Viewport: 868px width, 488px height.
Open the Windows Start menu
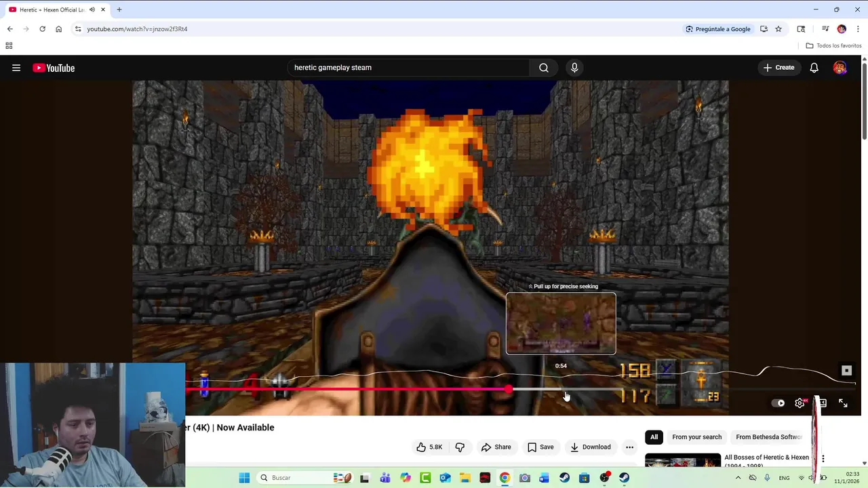coord(244,478)
